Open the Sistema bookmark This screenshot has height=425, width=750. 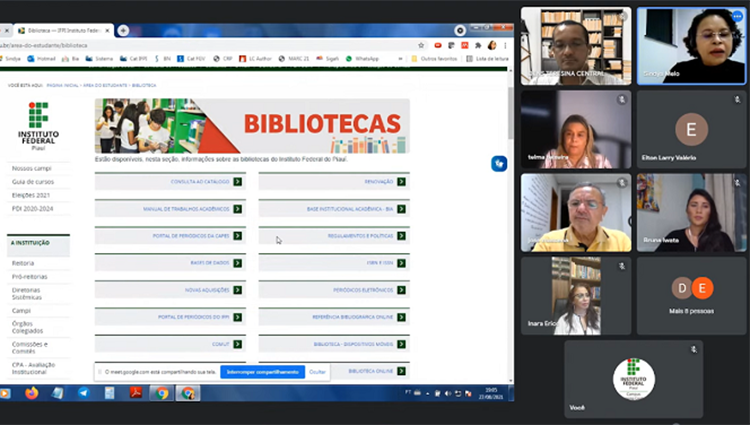point(99,59)
